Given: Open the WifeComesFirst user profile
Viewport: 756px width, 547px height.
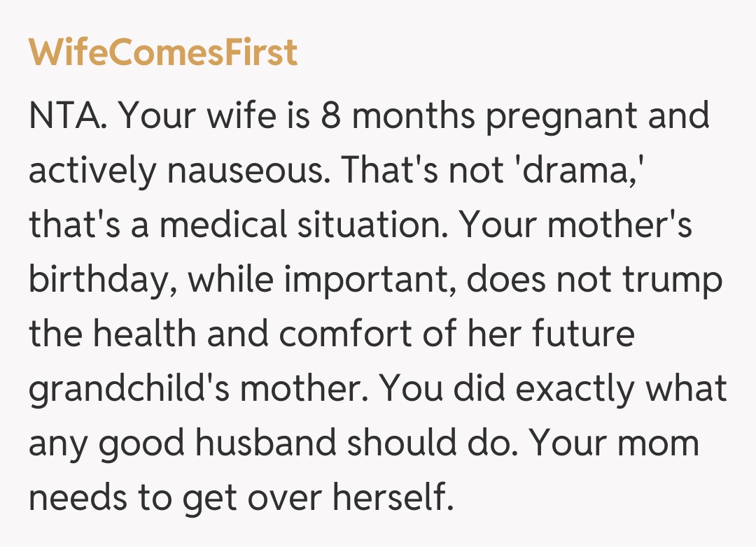Looking at the screenshot, I should click(x=163, y=53).
